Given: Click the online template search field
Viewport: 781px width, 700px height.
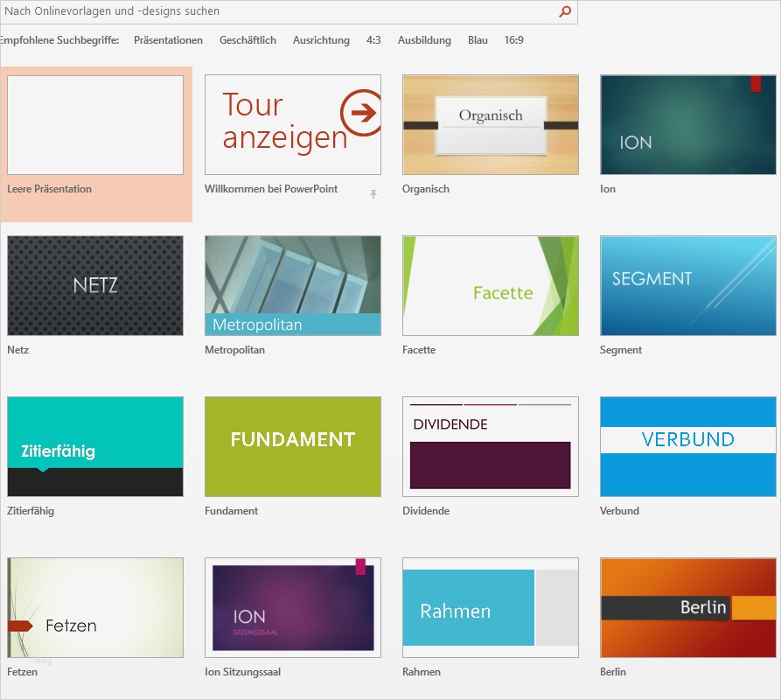Looking at the screenshot, I should coord(262,12).
